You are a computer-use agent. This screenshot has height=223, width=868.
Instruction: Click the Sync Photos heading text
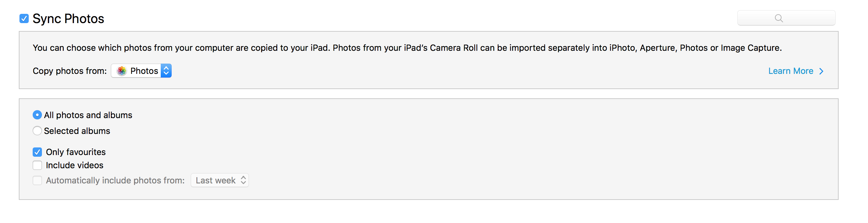coord(68,18)
